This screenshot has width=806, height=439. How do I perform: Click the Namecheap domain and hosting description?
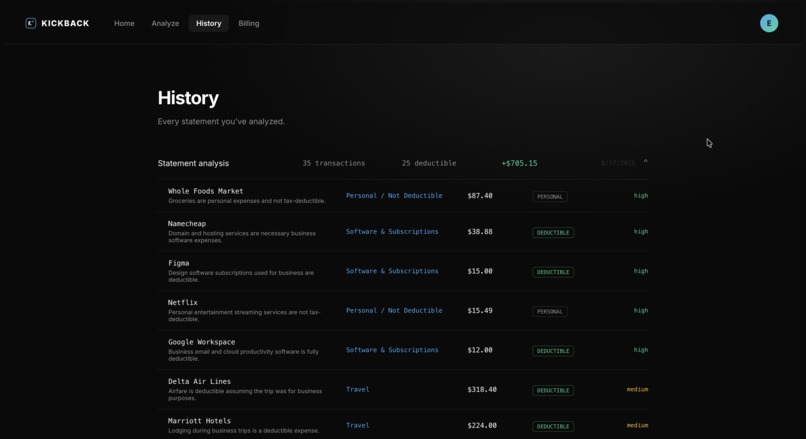click(x=242, y=236)
